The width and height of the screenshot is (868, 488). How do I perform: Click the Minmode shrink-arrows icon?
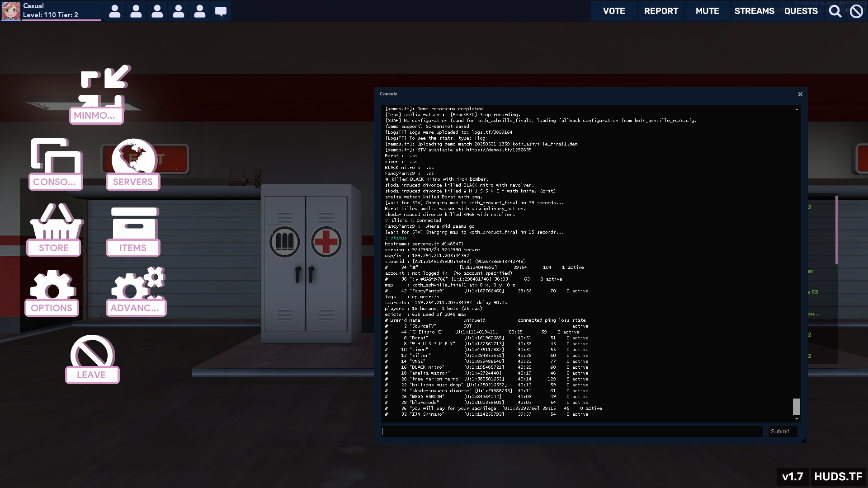(105, 87)
